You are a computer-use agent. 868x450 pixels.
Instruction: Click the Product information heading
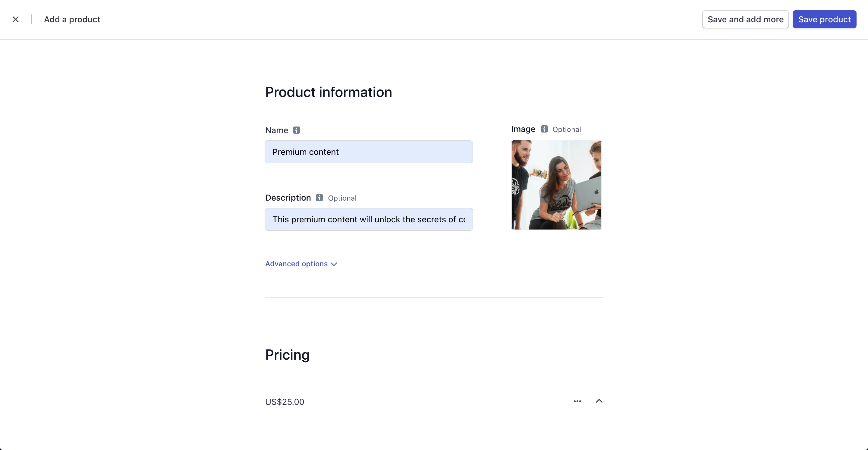[328, 92]
